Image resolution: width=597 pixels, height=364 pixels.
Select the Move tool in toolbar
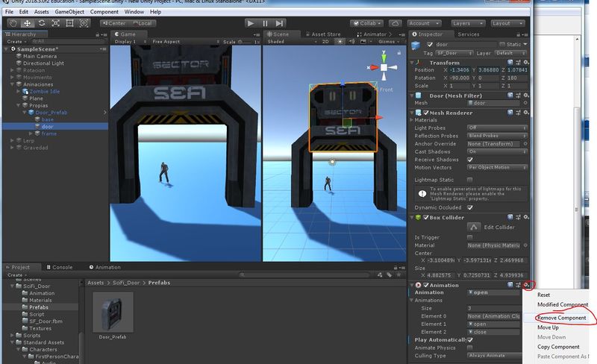point(28,23)
